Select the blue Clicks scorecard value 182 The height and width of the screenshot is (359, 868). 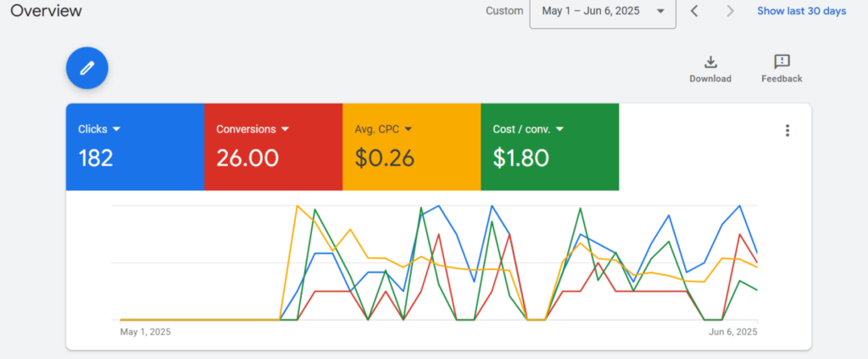pos(96,159)
